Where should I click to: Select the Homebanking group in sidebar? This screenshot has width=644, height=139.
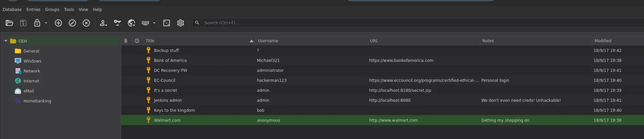click(37, 101)
